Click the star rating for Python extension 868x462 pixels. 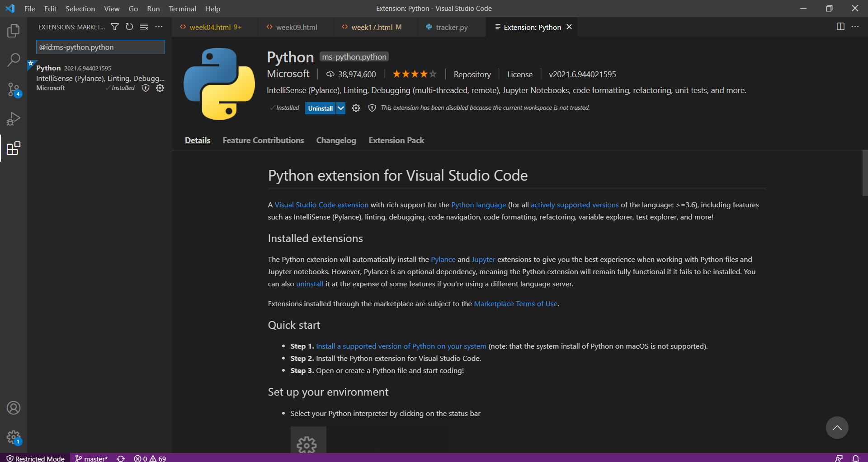coord(414,74)
